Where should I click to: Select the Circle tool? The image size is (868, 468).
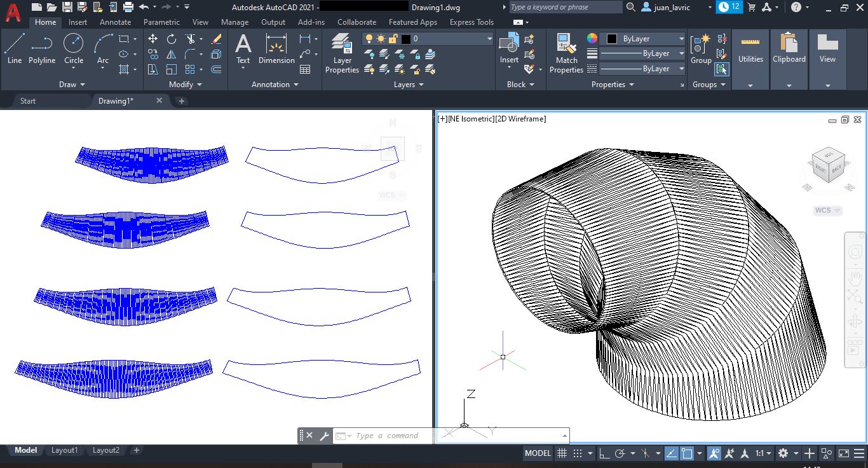coord(74,48)
